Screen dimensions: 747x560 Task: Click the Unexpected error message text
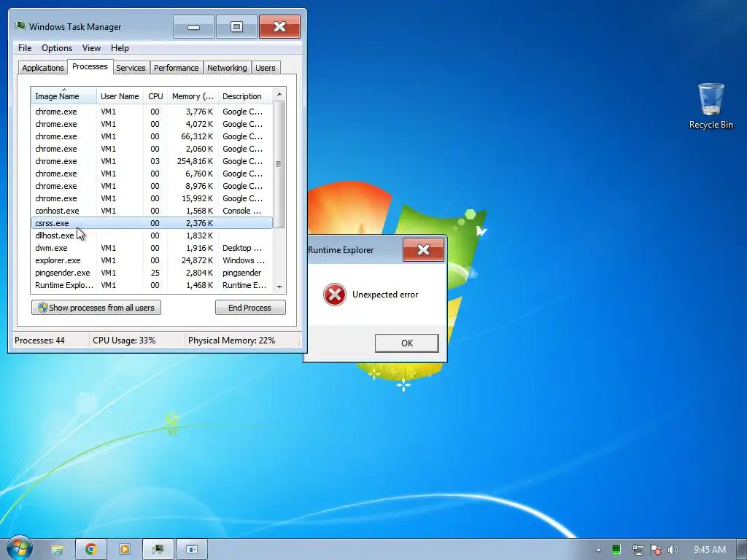pos(385,295)
